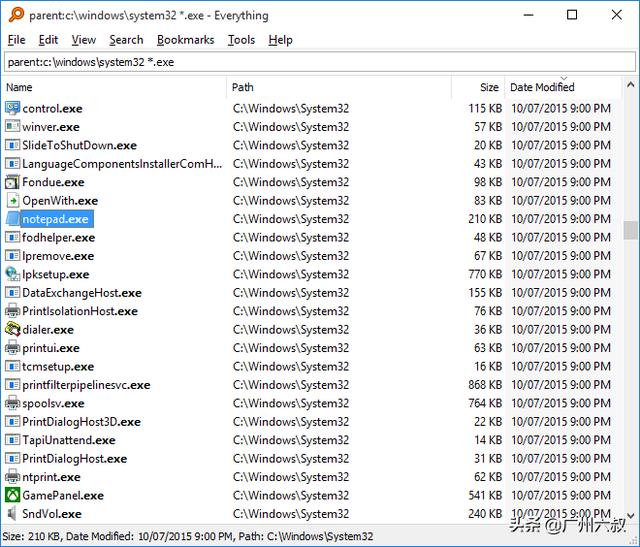This screenshot has width=640, height=547.
Task: Click the lpksetup.exe globe icon
Action: click(12, 274)
